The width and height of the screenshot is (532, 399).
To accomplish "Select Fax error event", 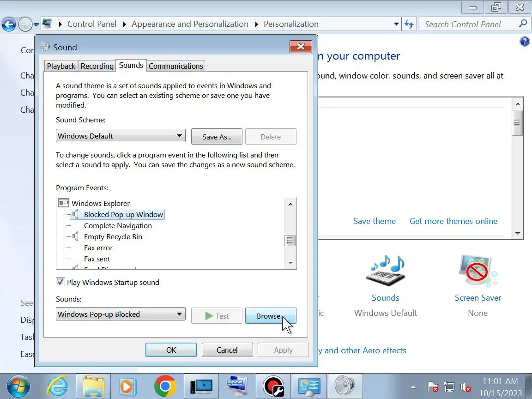I will [98, 248].
